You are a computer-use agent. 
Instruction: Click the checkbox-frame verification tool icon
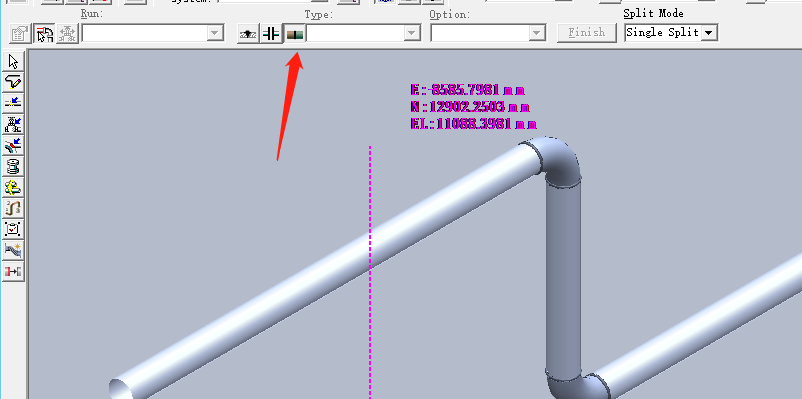click(13, 229)
